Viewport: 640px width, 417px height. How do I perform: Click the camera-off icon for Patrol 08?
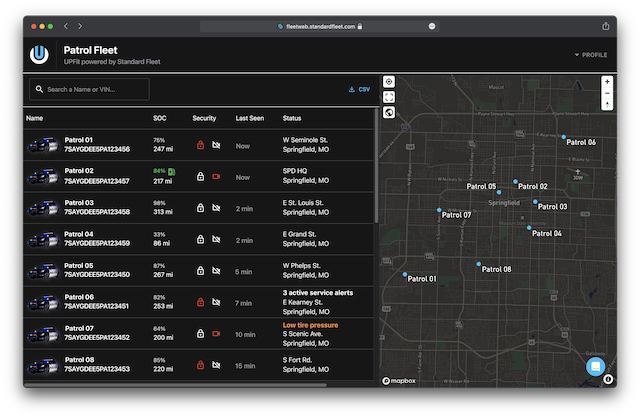coord(216,365)
